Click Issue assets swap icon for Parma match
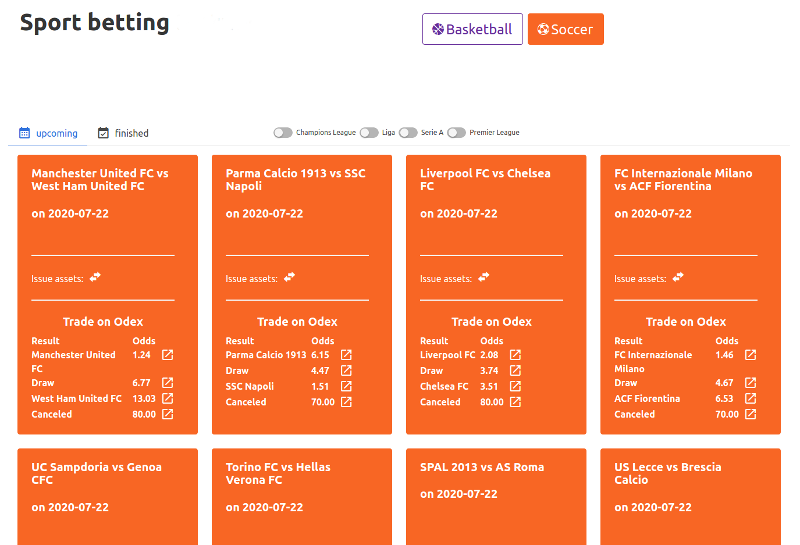 [289, 277]
